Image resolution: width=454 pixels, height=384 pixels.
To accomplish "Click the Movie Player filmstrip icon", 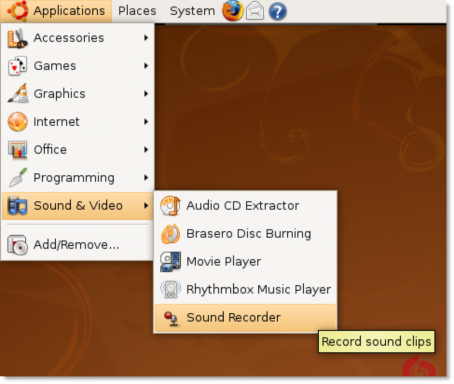I will tap(170, 262).
